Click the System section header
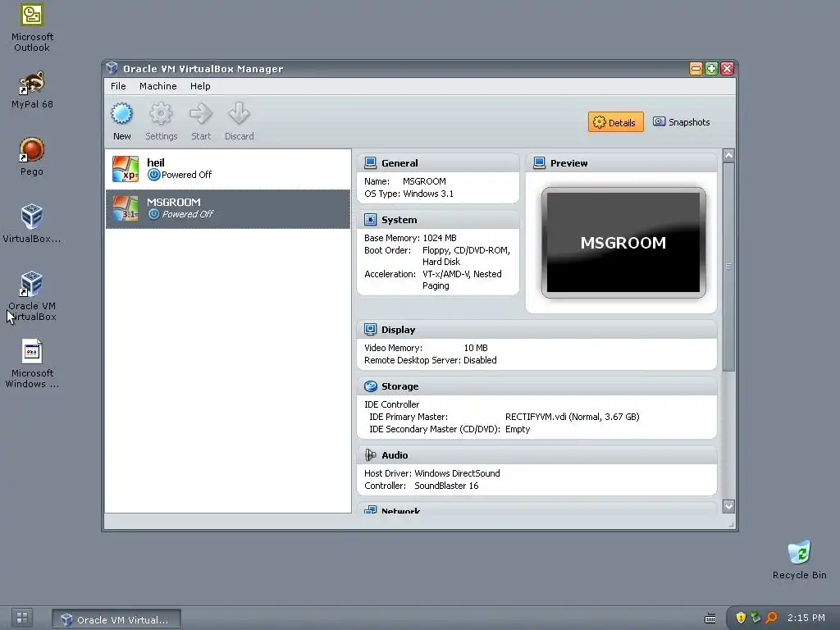This screenshot has height=630, width=840. pyautogui.click(x=438, y=220)
